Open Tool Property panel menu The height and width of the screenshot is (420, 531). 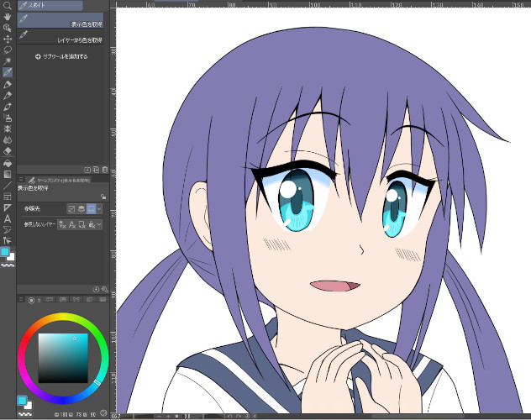pos(21,179)
